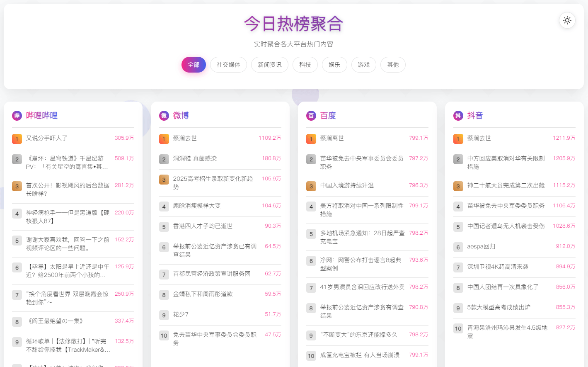Click heat value 1109.2万 in Weibo list
This screenshot has width=588, height=367.
click(x=270, y=138)
